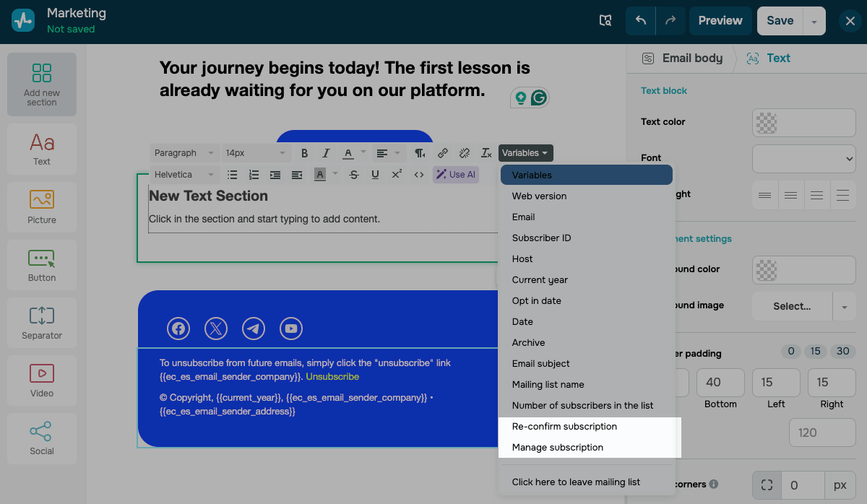Open the Helvetica font family dropdown

[184, 174]
